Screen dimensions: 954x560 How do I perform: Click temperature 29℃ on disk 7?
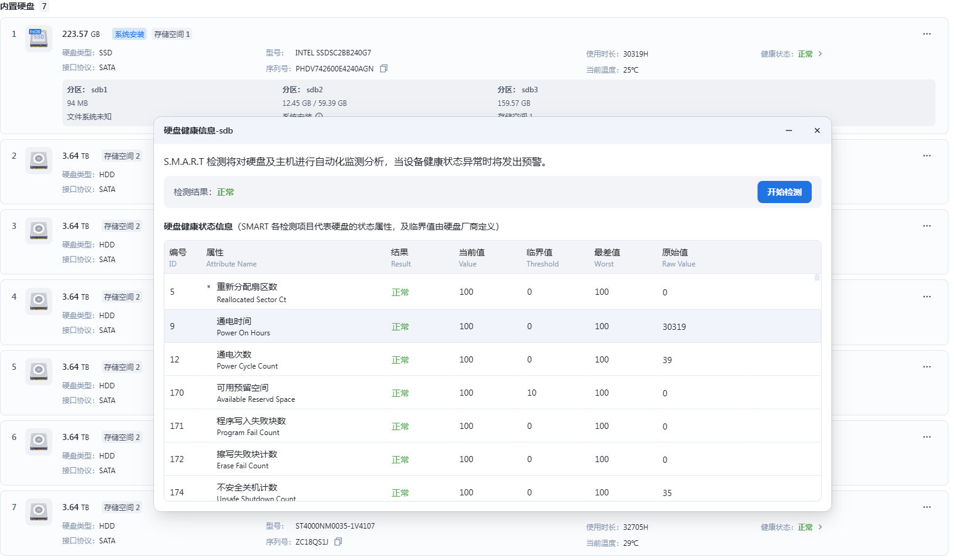(x=631, y=543)
